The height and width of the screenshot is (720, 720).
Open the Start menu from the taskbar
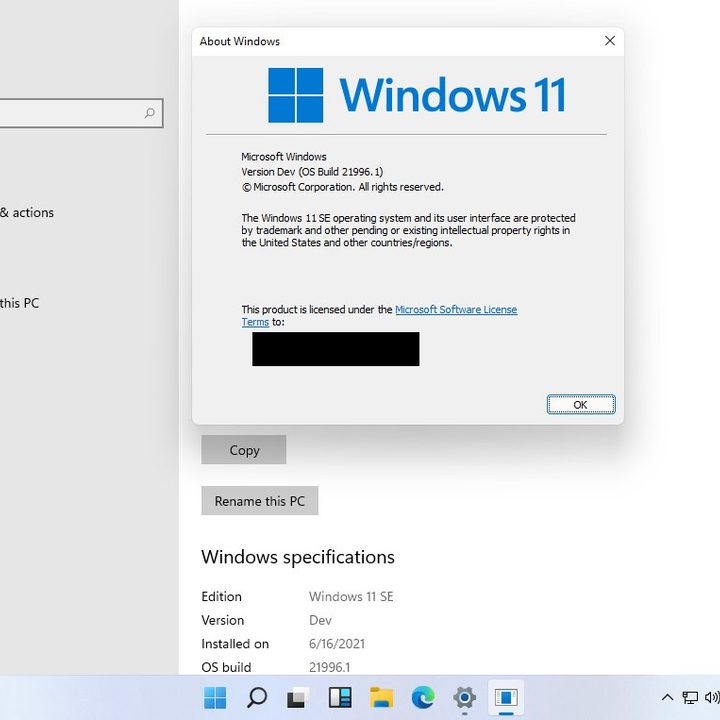[x=215, y=698]
